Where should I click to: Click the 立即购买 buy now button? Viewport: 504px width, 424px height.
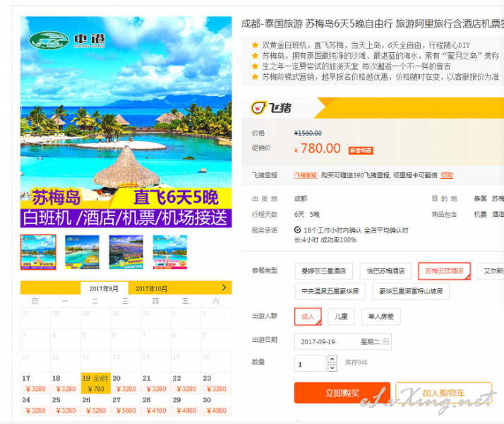[x=342, y=393]
